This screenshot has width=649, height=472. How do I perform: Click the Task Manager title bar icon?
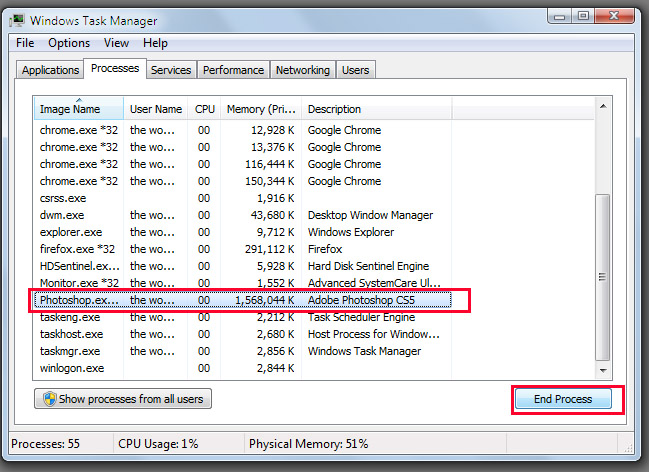pyautogui.click(x=20, y=20)
